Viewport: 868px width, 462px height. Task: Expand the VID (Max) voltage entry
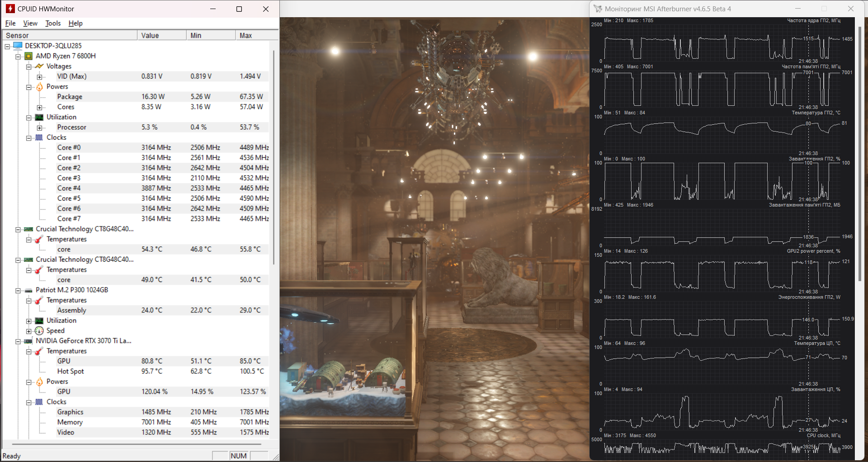(x=39, y=77)
